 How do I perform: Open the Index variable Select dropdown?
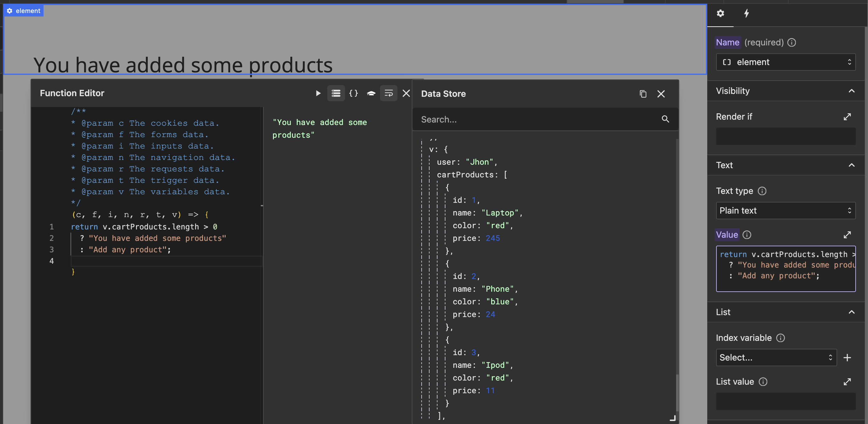[x=776, y=357]
